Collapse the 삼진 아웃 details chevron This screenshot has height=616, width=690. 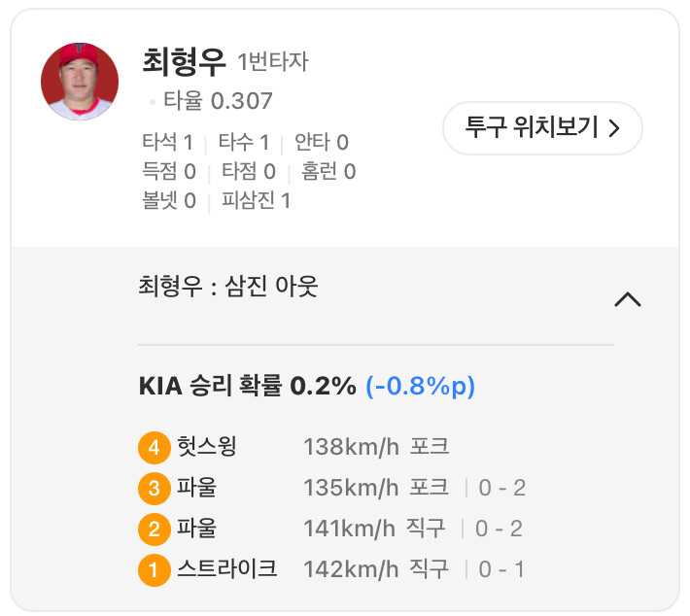click(x=628, y=299)
